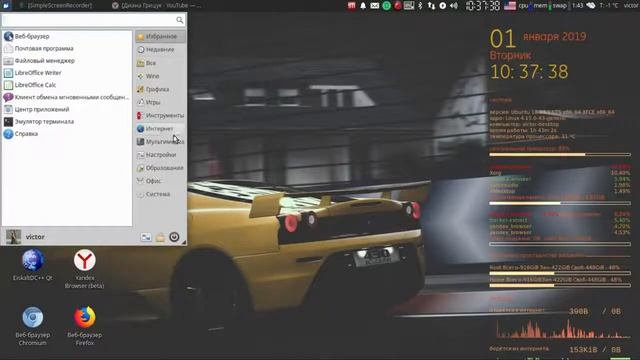Open Yandex Browser (beta) desktop icon
The height and width of the screenshot is (360, 640).
(84, 269)
